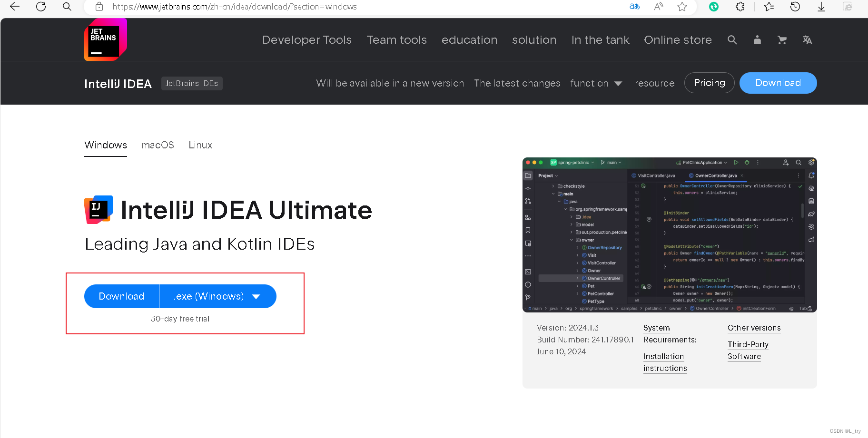Open The latest changes link
868x438 pixels.
(x=517, y=83)
